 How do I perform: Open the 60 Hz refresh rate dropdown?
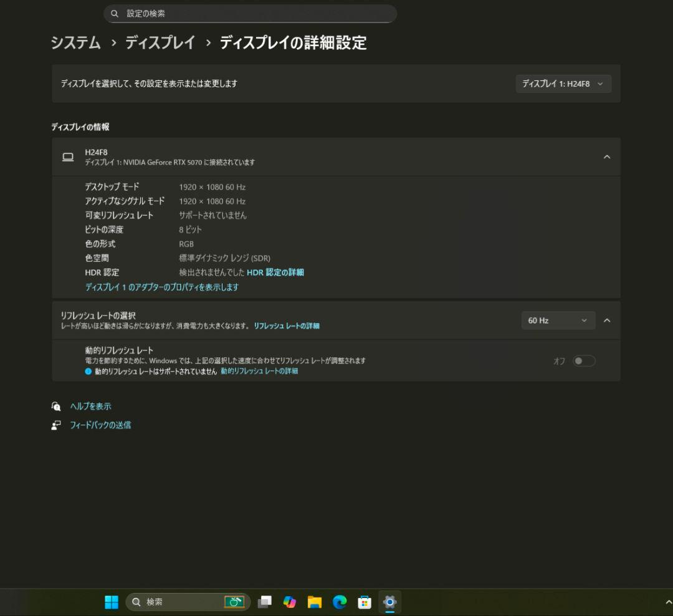[x=557, y=320]
